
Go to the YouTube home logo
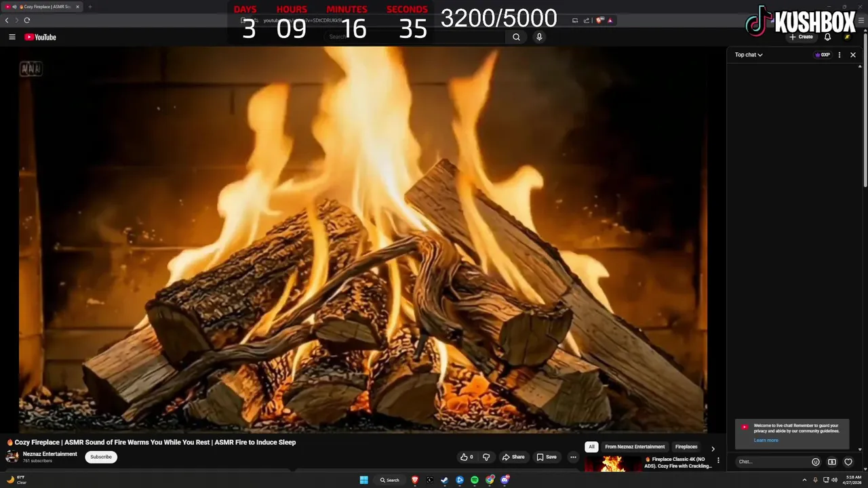point(40,37)
